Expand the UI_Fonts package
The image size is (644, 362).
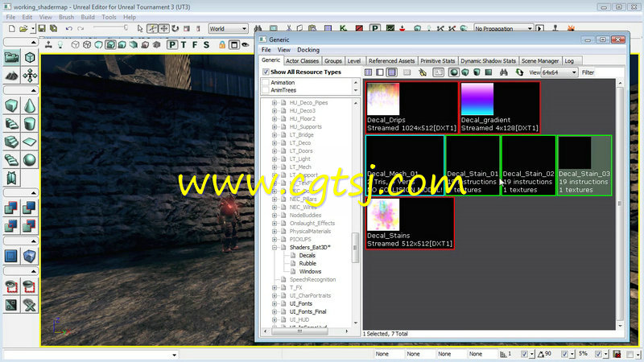tap(275, 304)
